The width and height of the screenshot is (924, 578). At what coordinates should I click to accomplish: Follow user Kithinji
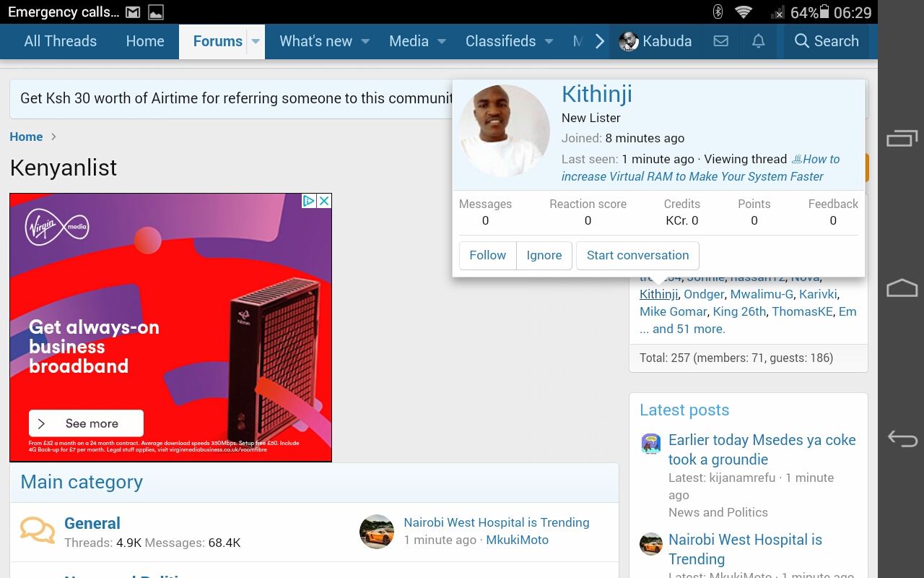(x=488, y=255)
